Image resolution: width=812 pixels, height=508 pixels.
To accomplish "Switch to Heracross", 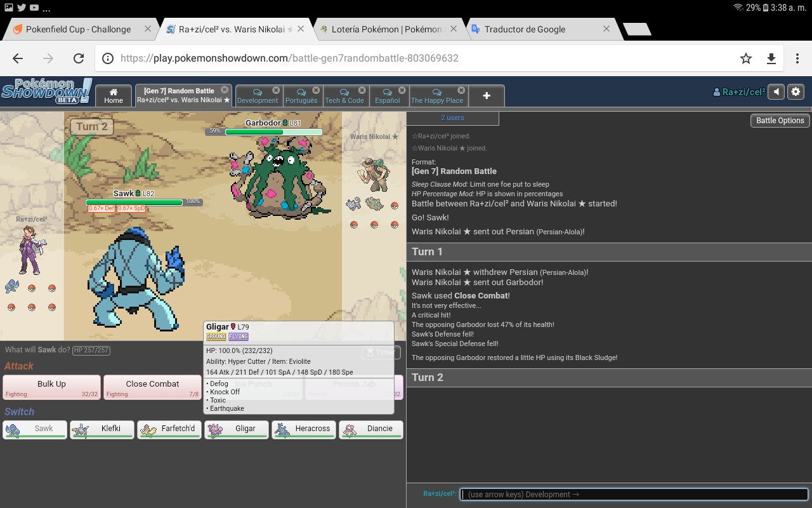I will [304, 429].
